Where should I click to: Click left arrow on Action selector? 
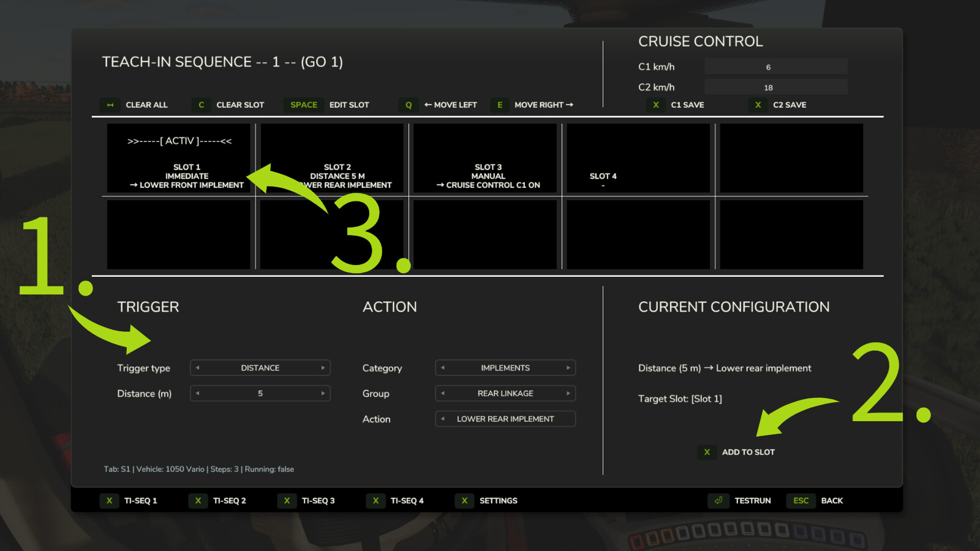(x=443, y=419)
